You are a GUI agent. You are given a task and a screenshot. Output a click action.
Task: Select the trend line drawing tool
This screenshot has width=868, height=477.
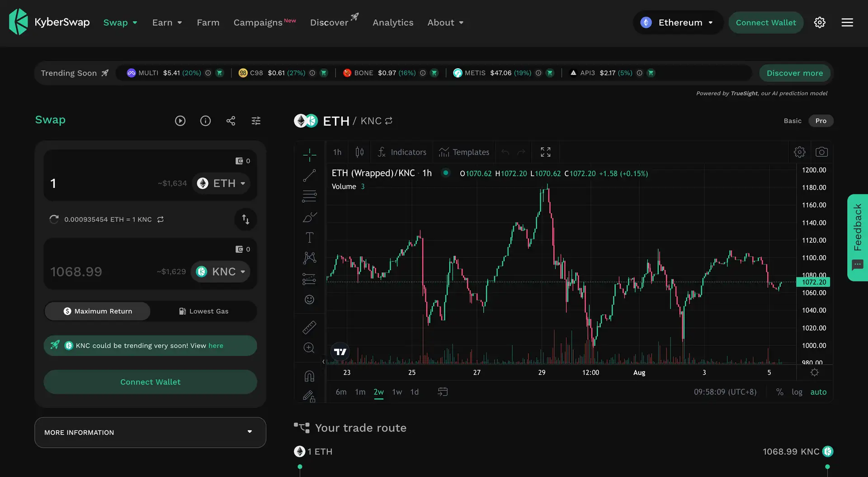(x=309, y=176)
